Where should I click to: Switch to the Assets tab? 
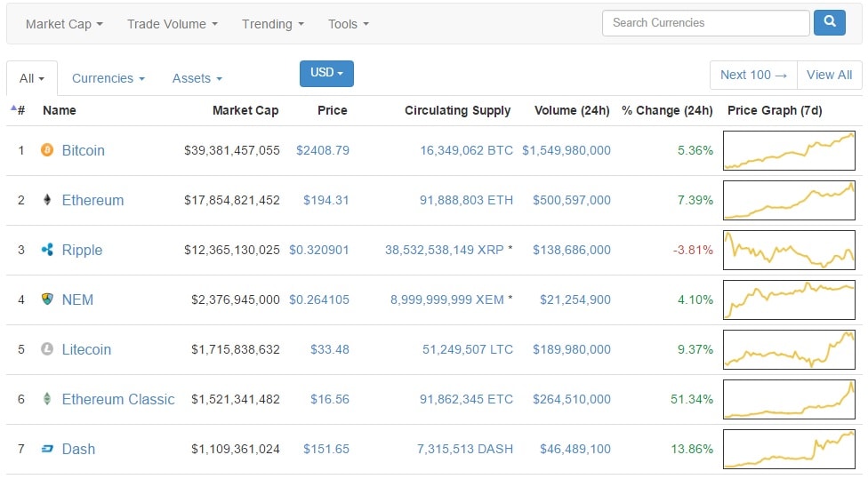tap(197, 78)
